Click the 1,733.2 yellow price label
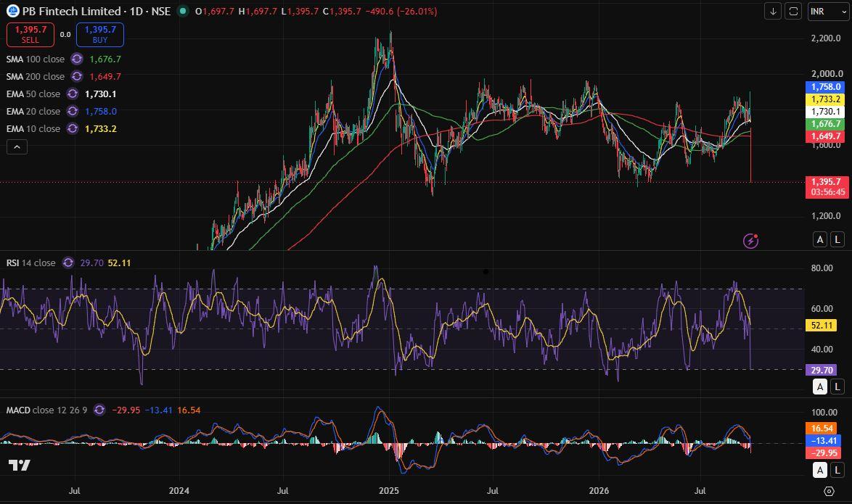Viewport: 852px width, 504px height. point(825,99)
